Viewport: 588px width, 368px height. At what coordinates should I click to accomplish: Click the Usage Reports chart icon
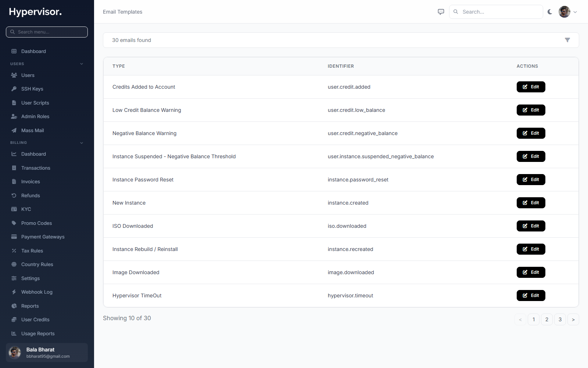[x=14, y=333]
